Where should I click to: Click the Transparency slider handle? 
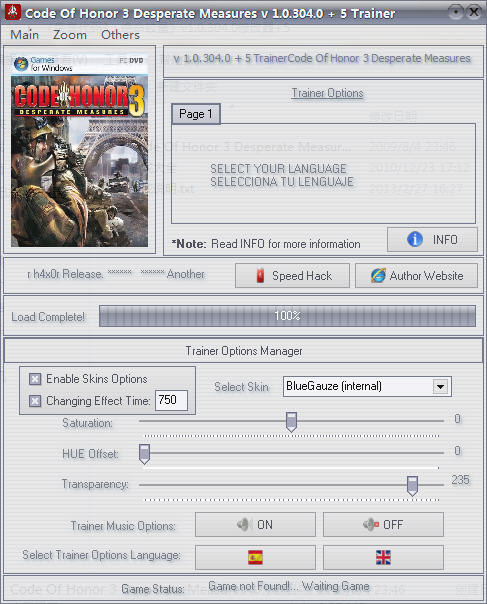click(412, 486)
